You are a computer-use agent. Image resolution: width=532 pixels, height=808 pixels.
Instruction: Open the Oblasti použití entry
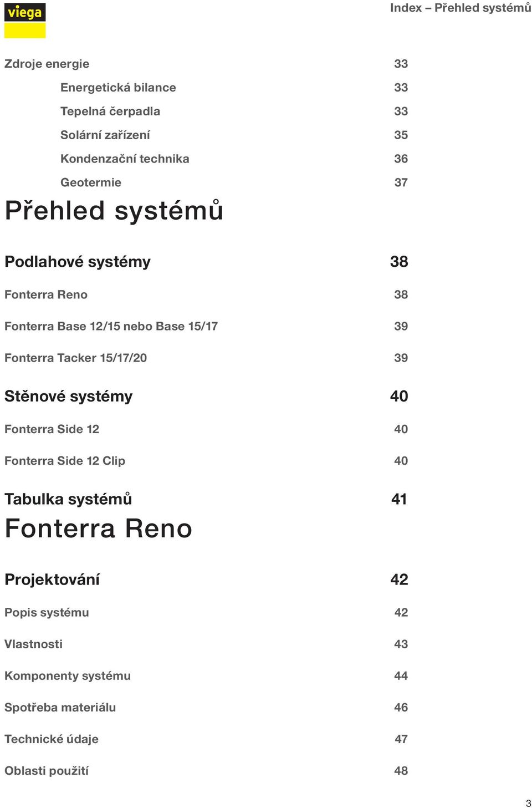(x=47, y=771)
